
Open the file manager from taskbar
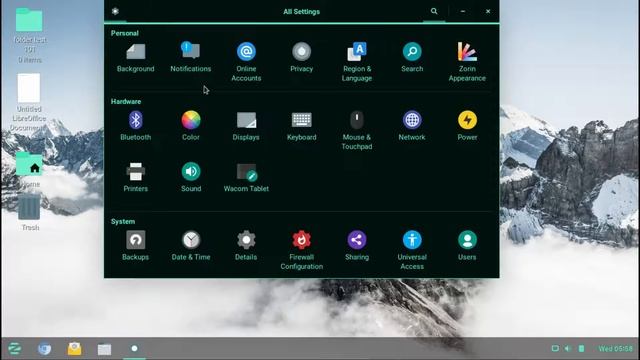[x=104, y=349]
